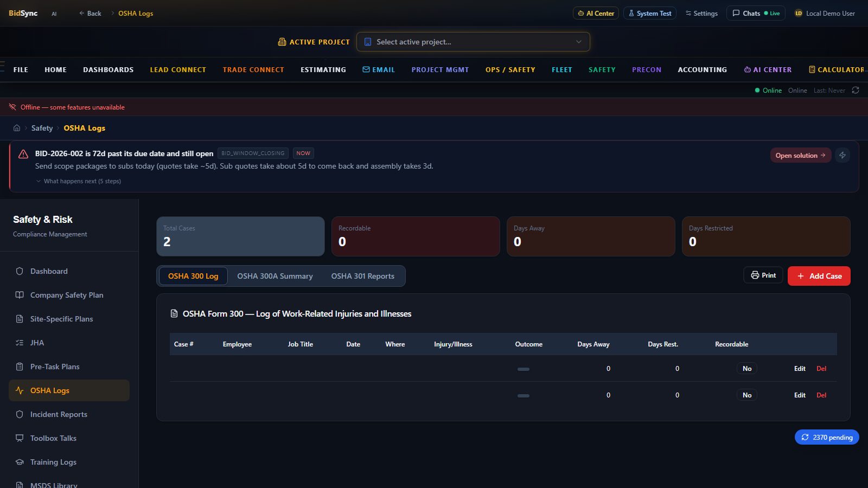Expand What happens next (5 steps)
Viewport: 868px width, 488px height.
pyautogui.click(x=78, y=181)
